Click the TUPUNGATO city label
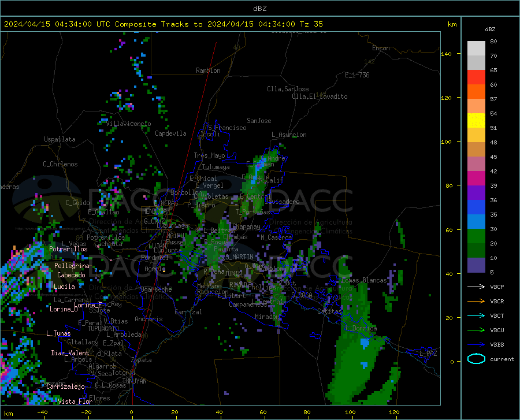 [103, 329]
